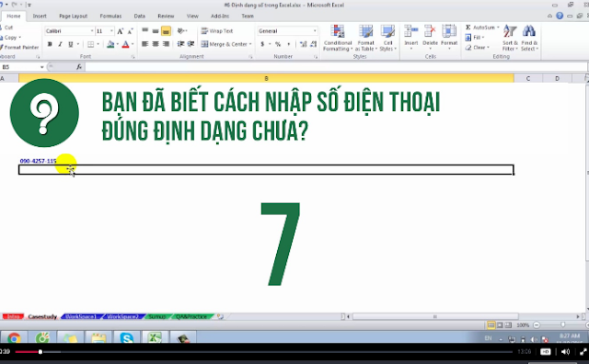
Task: Click Increase Indent icon
Action: [x=191, y=44]
